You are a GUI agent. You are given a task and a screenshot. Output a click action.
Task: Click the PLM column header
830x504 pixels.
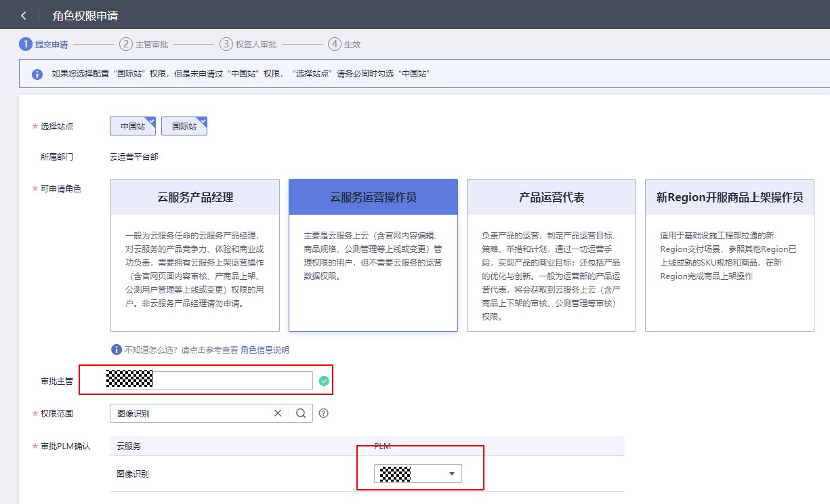point(382,446)
